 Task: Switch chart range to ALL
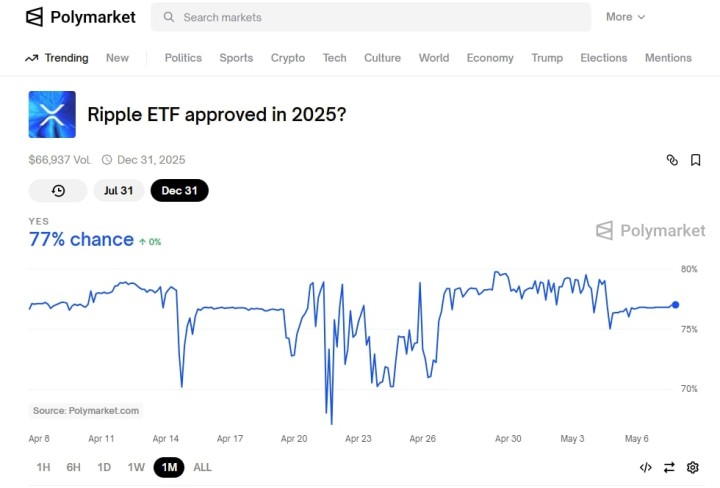click(x=202, y=467)
